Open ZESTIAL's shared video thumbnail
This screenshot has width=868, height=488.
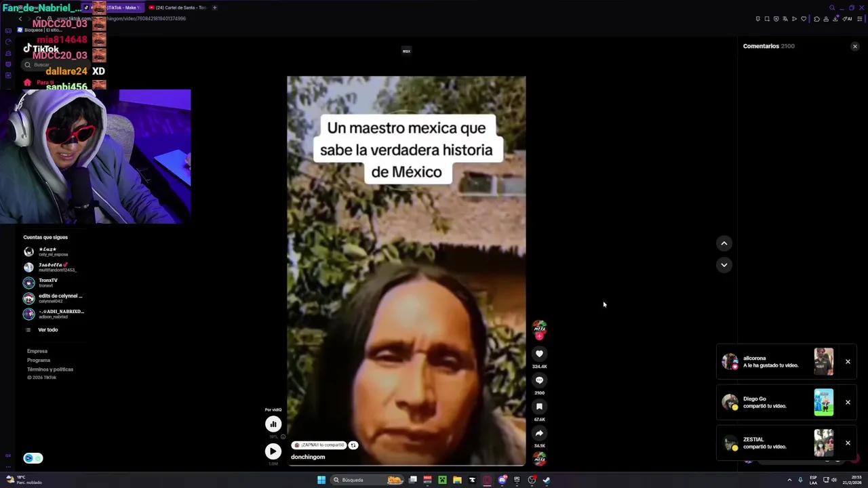824,443
